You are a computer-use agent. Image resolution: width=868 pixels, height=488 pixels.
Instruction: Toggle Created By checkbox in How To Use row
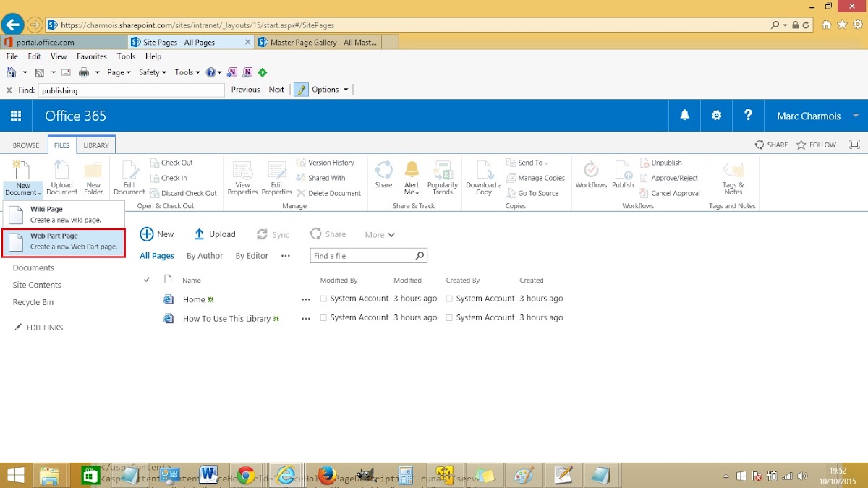click(450, 318)
